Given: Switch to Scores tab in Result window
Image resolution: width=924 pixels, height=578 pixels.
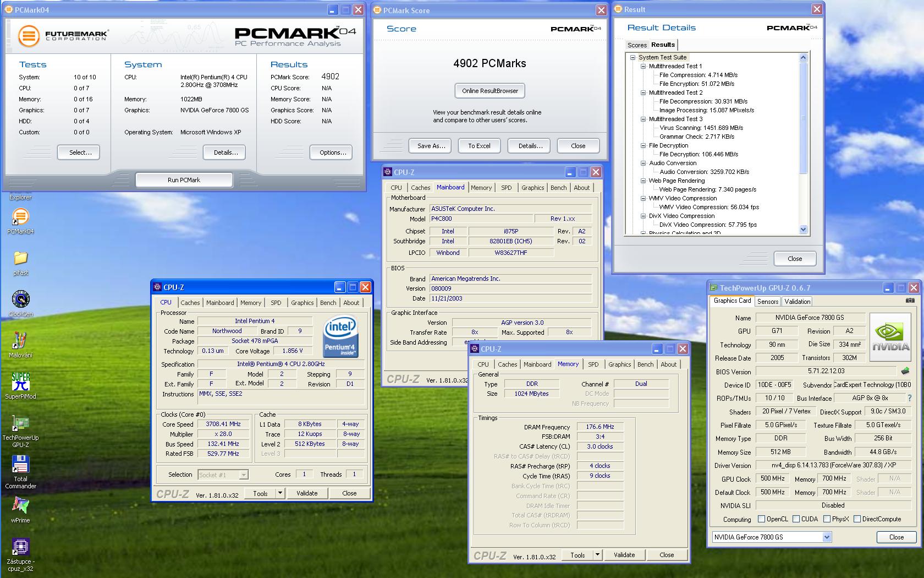Looking at the screenshot, I should click(x=637, y=45).
